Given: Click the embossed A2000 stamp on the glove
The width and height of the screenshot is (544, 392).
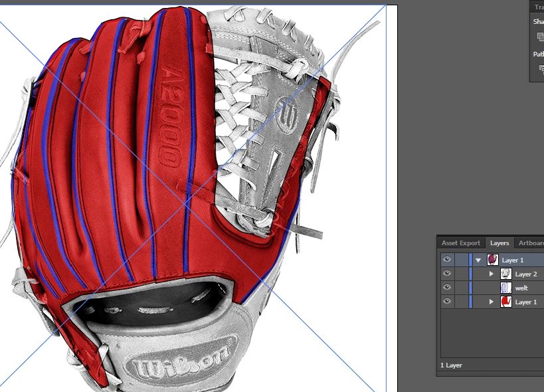Looking at the screenshot, I should pyautogui.click(x=171, y=116).
